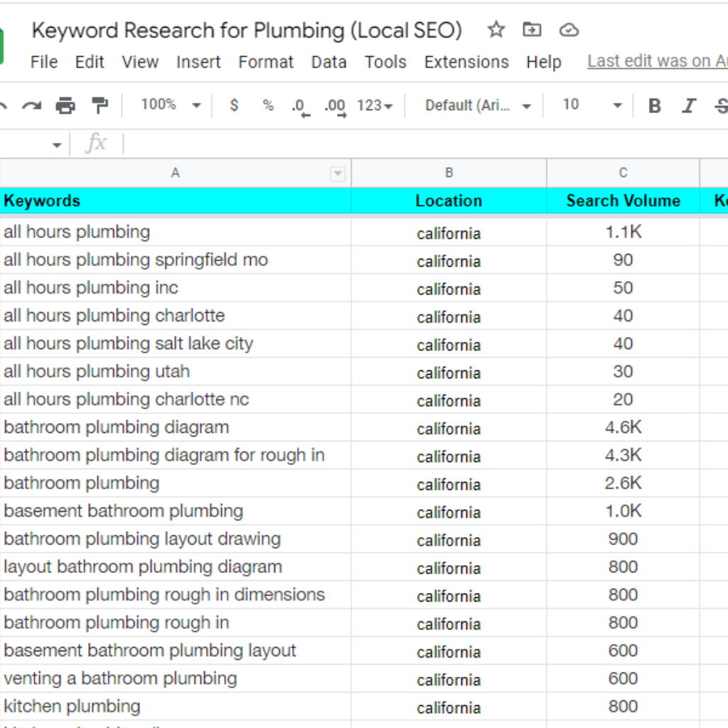Select cell 'bathroom plumbing rough in dimensions'
Viewport: 728px width, 728px height.
(x=176, y=595)
